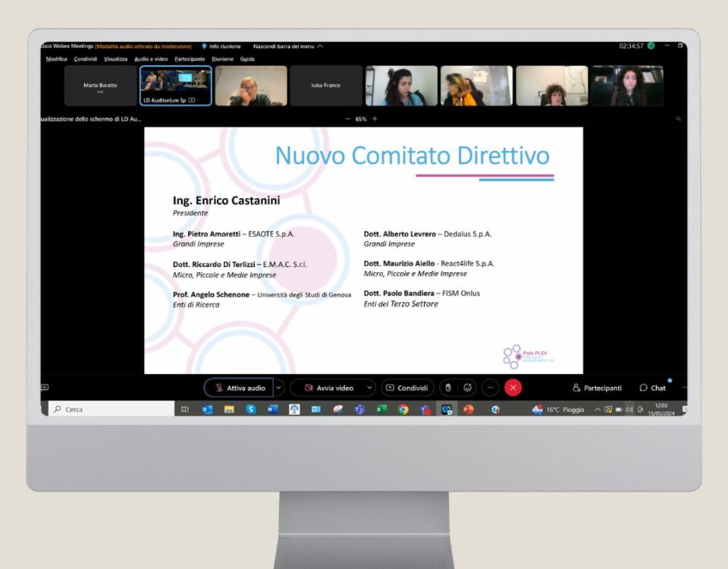
Task: Click the Dott. Paolo Bandiera entry
Action: (x=422, y=298)
